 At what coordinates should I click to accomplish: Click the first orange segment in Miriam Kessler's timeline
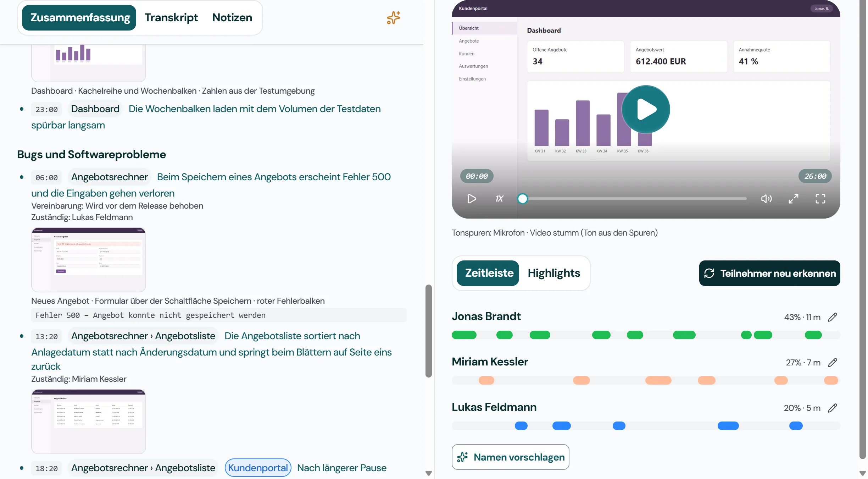pos(486,380)
